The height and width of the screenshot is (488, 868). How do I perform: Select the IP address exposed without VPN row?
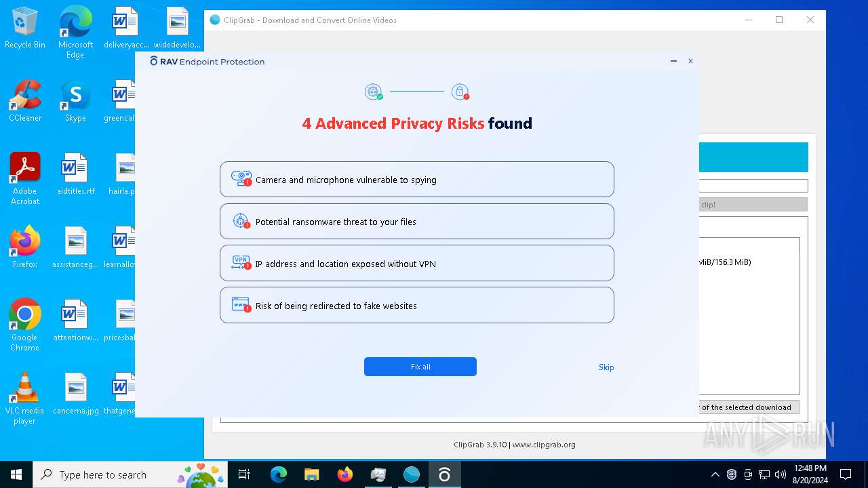416,264
